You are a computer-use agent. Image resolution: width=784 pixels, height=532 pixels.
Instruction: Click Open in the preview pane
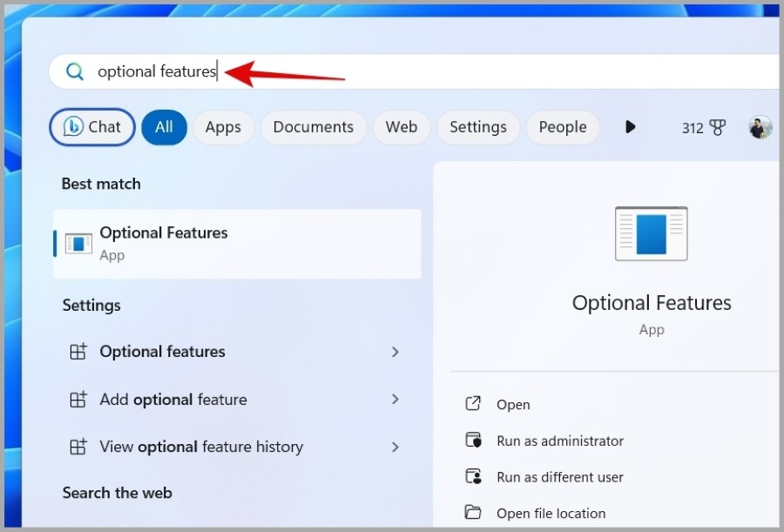click(513, 405)
